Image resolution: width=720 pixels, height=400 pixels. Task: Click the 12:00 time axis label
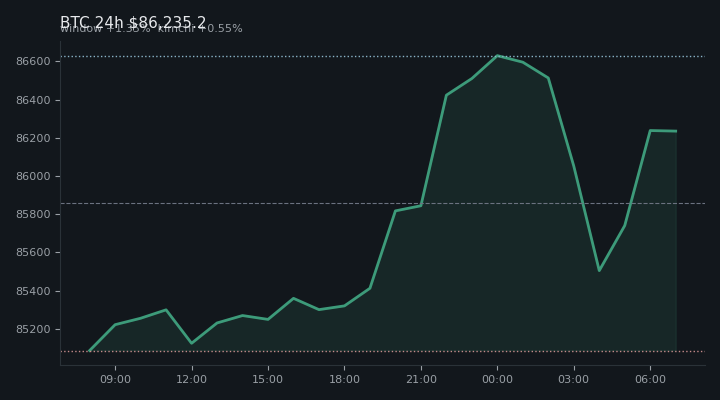click(191, 379)
